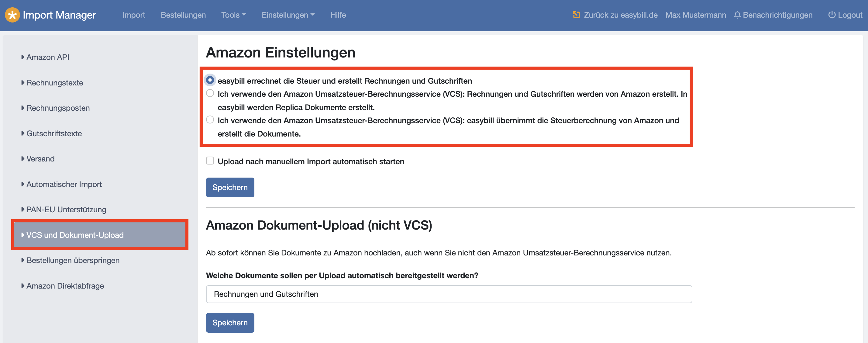This screenshot has height=343, width=868.
Task: Enable Upload nach manuellem Import automatisch starten
Action: point(210,161)
